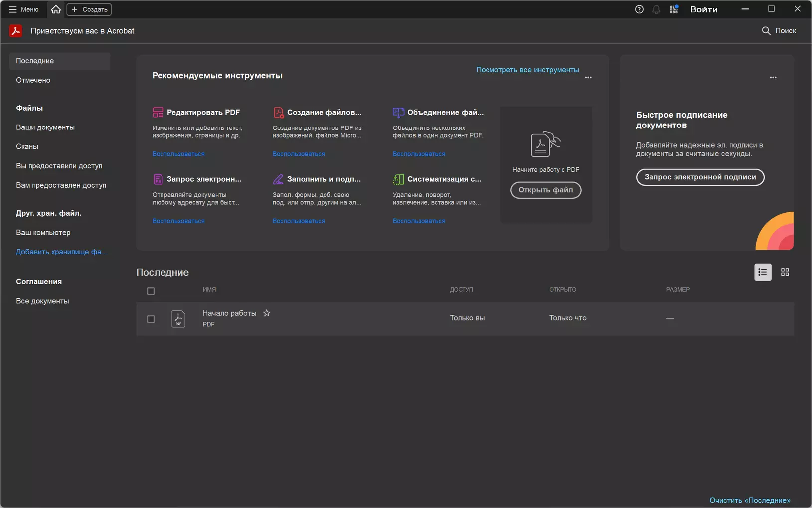Click the PDF document illustration icon

click(x=545, y=144)
